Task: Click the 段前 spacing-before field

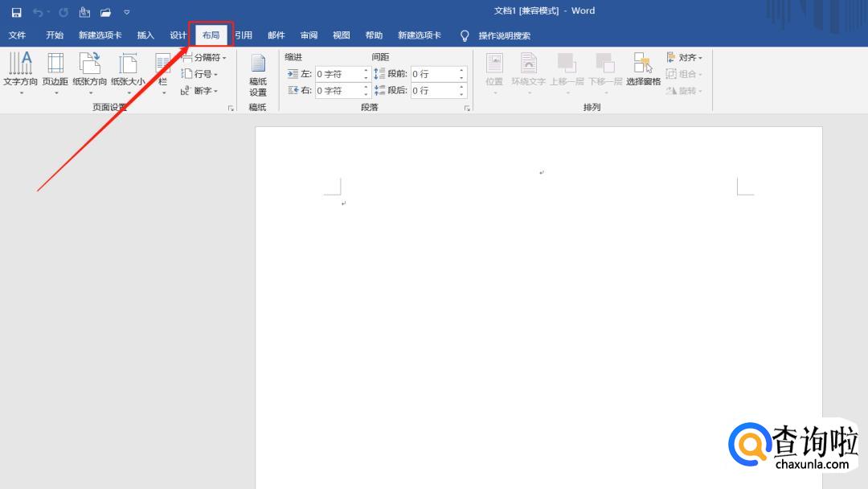Action: 434,74
